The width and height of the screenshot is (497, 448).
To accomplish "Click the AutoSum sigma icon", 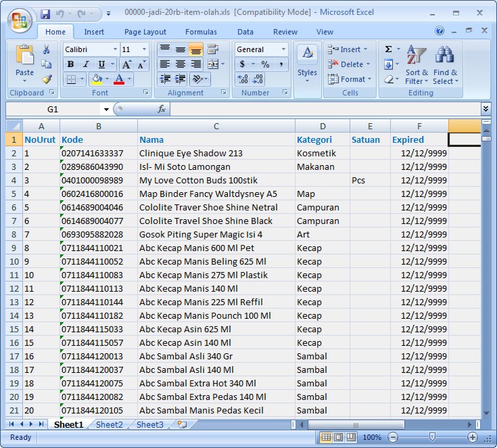I will click(389, 49).
